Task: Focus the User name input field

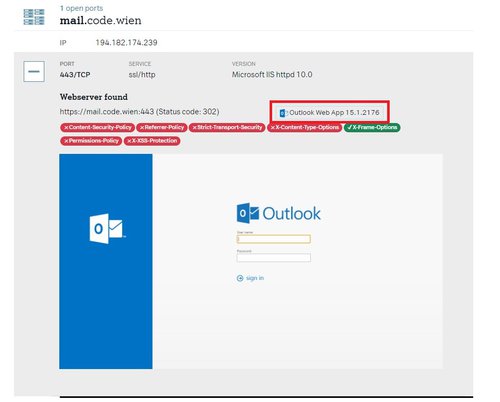Action: (x=274, y=239)
